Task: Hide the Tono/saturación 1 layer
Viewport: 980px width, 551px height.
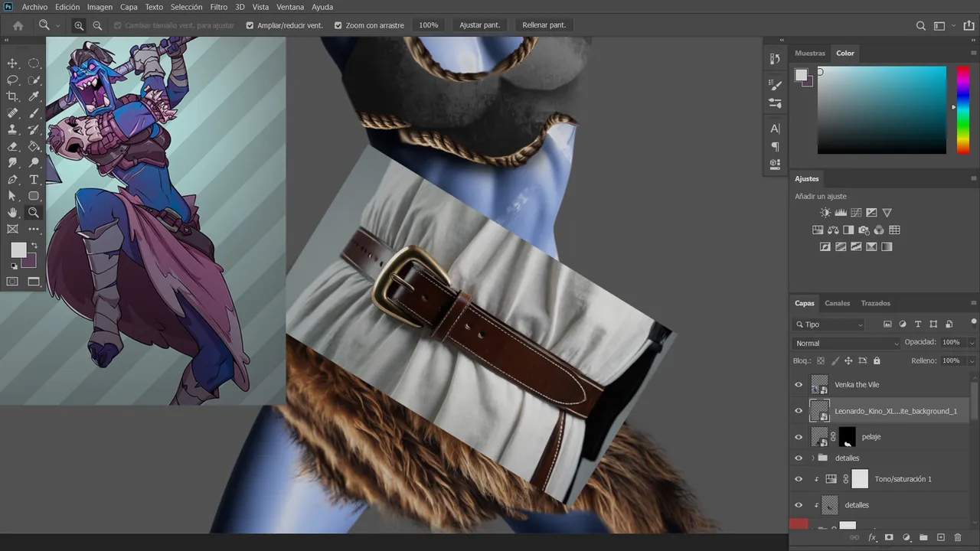Action: click(799, 479)
